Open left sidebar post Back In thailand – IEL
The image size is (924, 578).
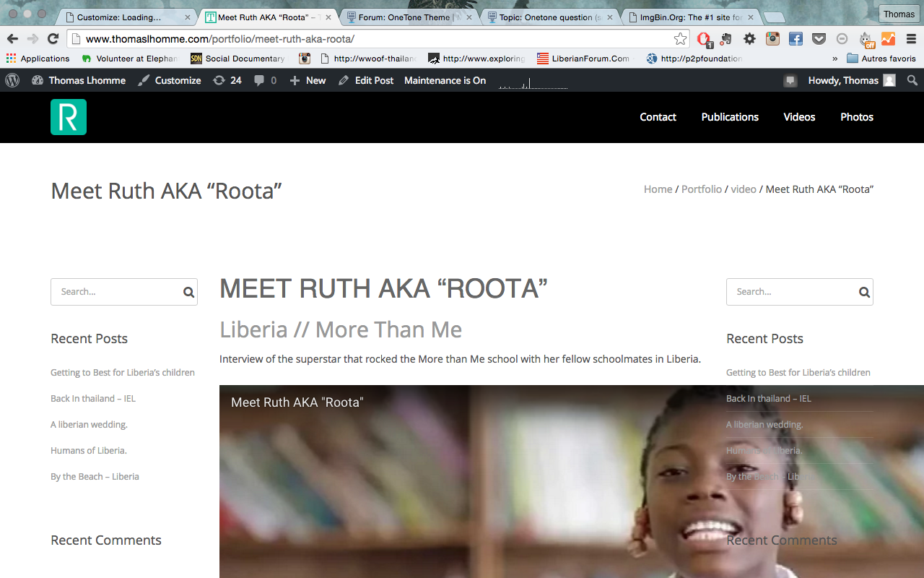pos(93,399)
